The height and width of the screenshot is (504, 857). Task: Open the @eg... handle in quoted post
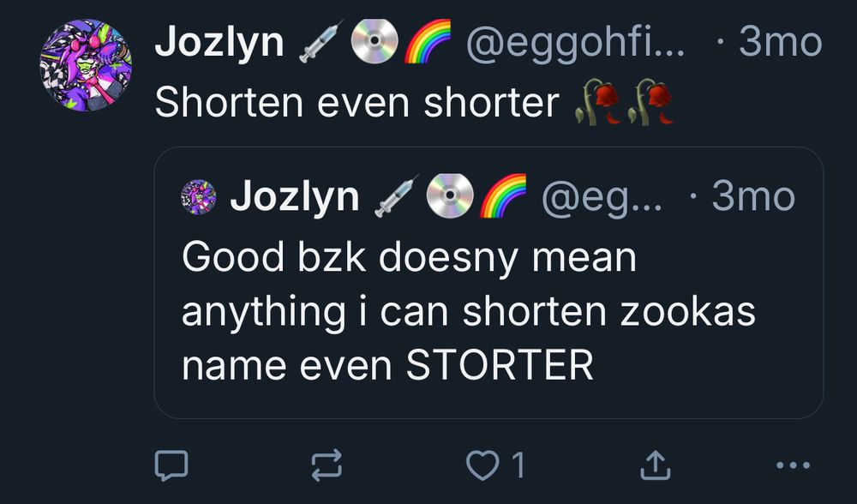coord(602,197)
